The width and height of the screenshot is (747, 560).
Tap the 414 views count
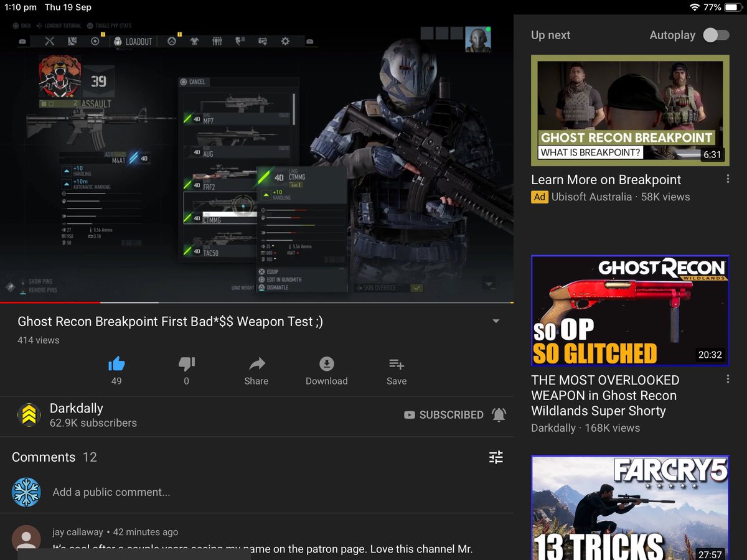click(x=39, y=340)
